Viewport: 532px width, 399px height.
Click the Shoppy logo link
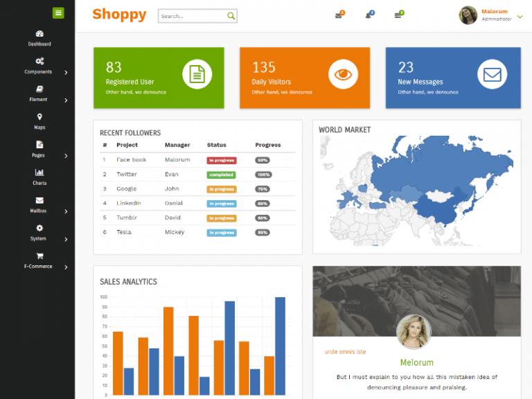(119, 15)
